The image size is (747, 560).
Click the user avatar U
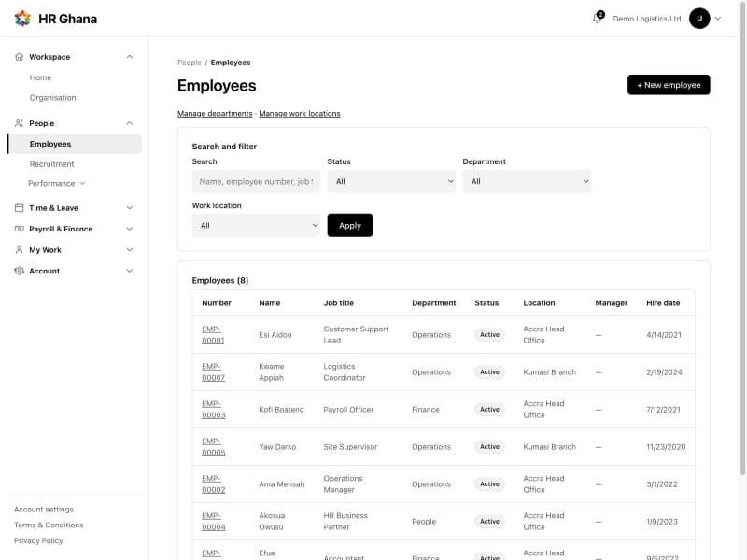[x=699, y=19]
